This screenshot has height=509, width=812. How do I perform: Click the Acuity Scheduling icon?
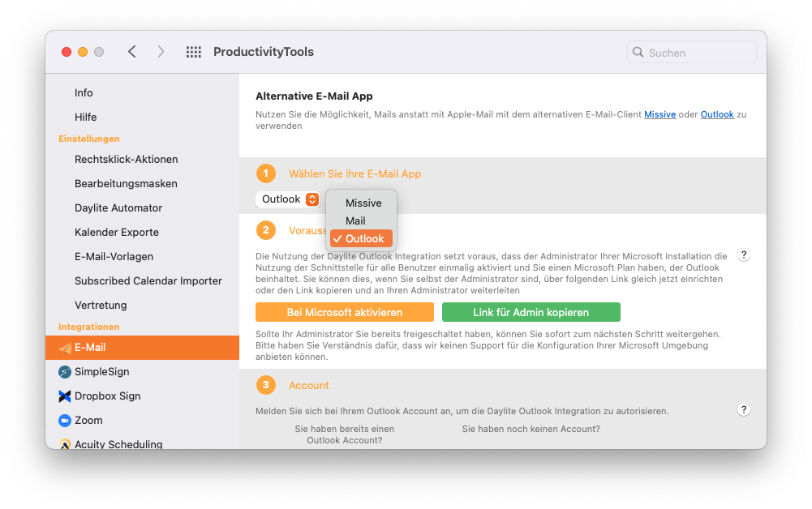pyautogui.click(x=65, y=444)
